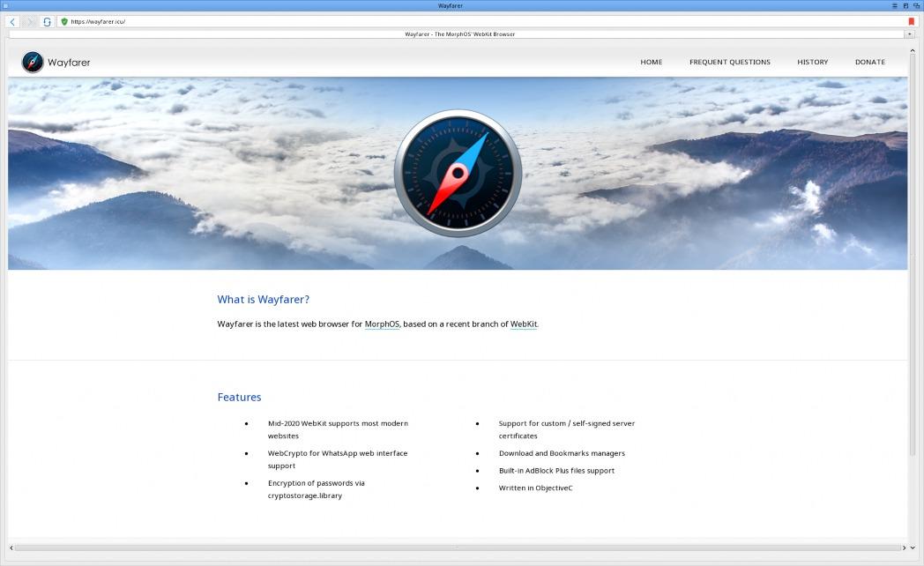Click 'Built-in AdBlock Plus files support'
Viewport: 924px width, 566px height.
556,471
